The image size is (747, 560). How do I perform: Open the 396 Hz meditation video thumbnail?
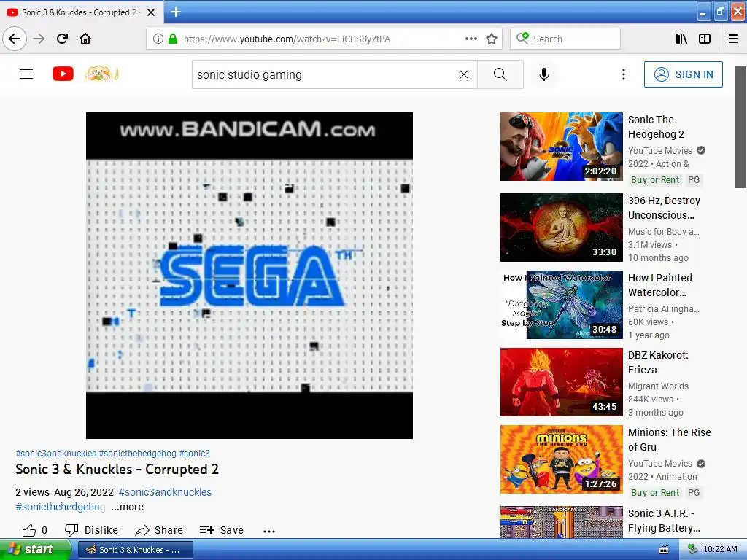(x=561, y=227)
